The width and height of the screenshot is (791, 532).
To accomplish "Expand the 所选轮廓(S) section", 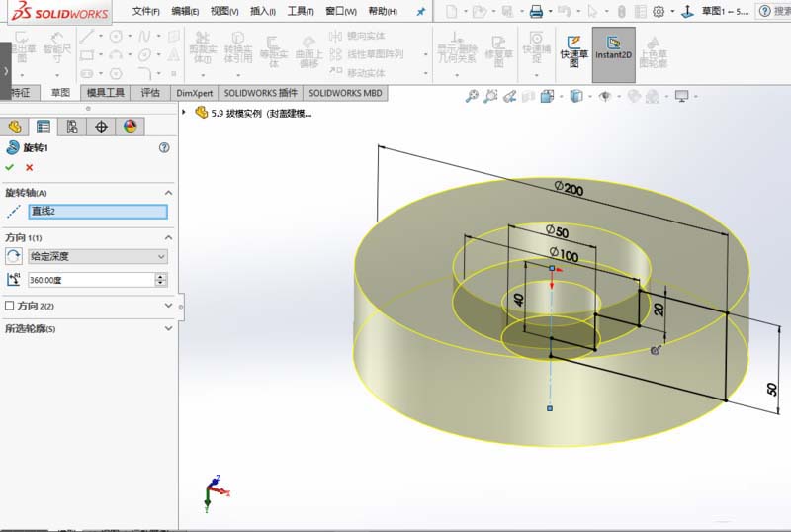I will [168, 328].
